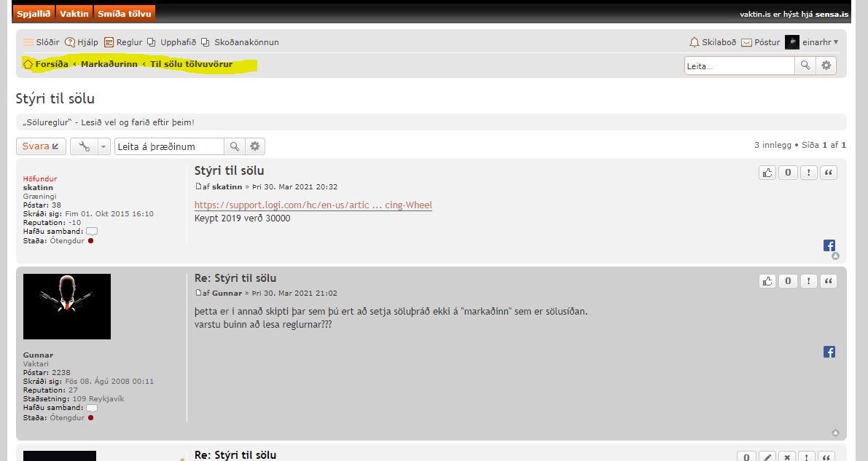Click the edit pencil icon on third post
Screen dimensions: 868x461
click(767, 457)
